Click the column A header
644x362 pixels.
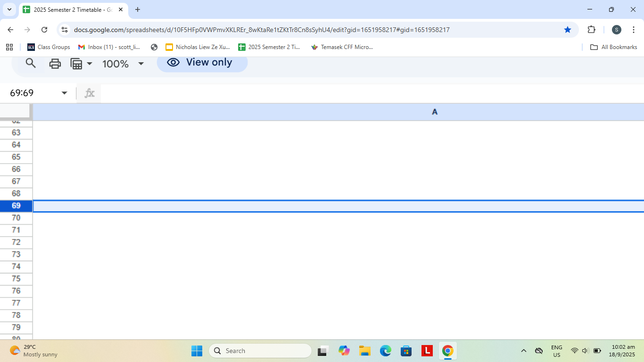pyautogui.click(x=434, y=112)
